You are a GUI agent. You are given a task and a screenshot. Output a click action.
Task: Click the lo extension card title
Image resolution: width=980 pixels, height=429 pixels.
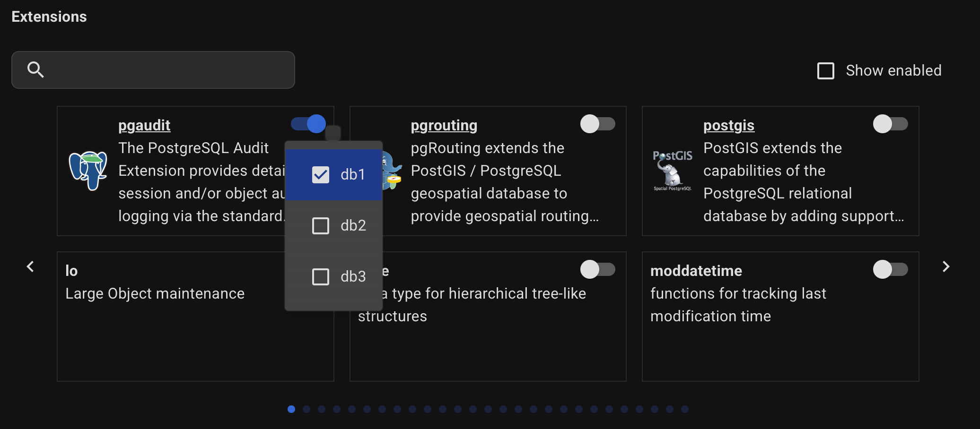(x=71, y=271)
